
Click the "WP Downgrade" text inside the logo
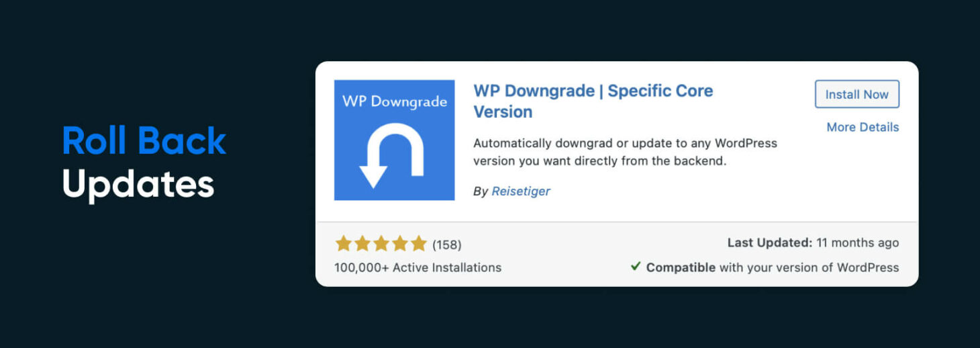[x=394, y=101]
